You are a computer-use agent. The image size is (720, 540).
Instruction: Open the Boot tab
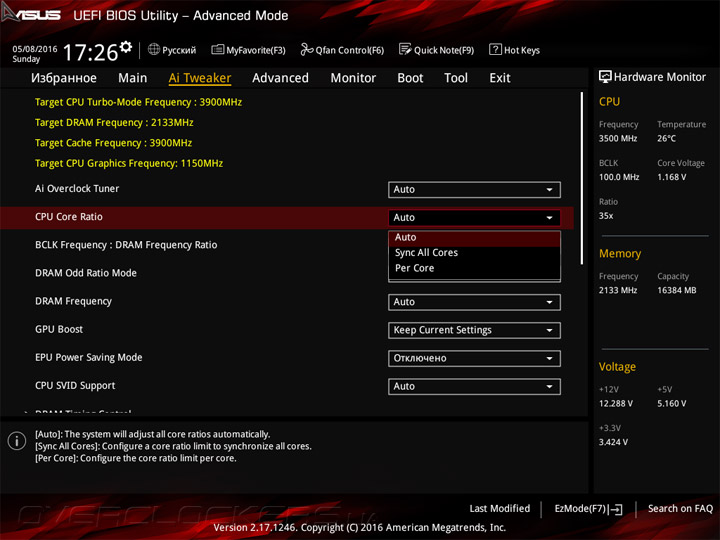click(x=410, y=78)
